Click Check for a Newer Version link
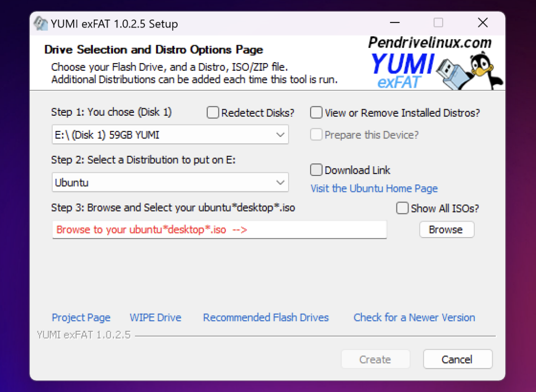This screenshot has height=392, width=536. [414, 318]
